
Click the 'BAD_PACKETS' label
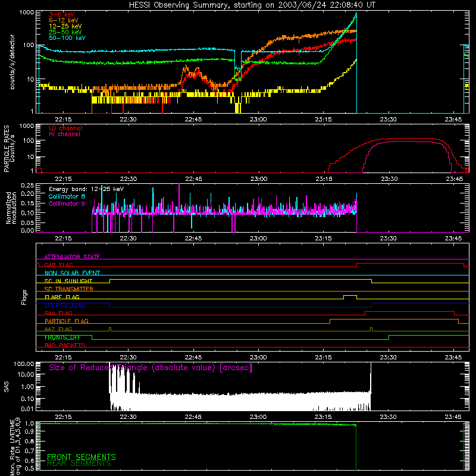tap(65, 345)
